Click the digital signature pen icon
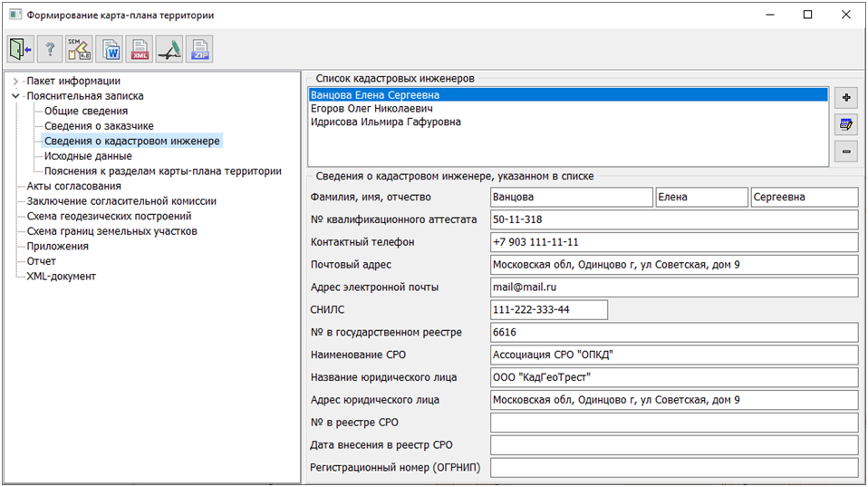Image resolution: width=868 pixels, height=487 pixels. (x=169, y=49)
